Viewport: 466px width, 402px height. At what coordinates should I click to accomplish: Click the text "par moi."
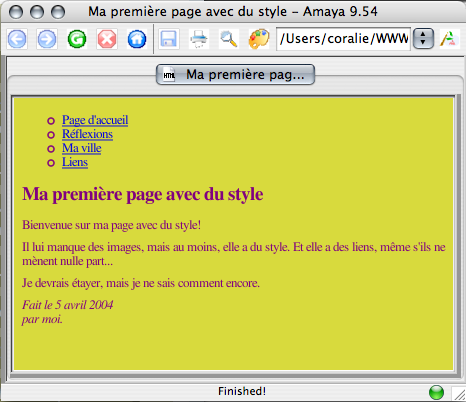pos(42,319)
